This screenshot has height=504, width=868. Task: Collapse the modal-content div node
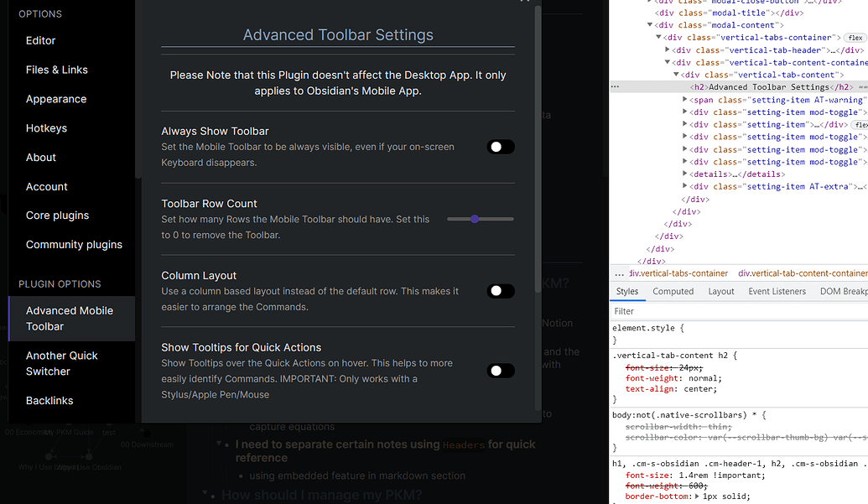[x=650, y=25]
